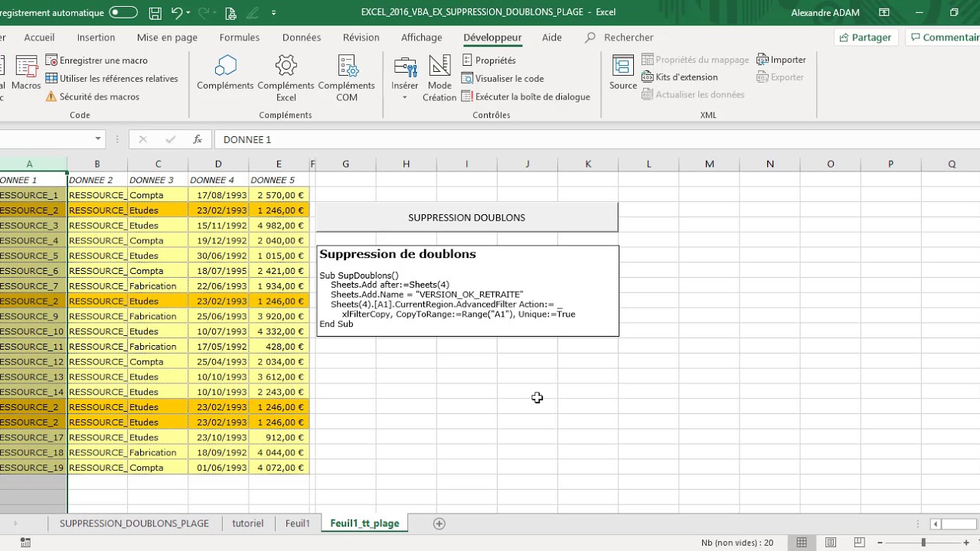980x551 pixels.
Task: Open the Révision tab
Action: tap(361, 37)
